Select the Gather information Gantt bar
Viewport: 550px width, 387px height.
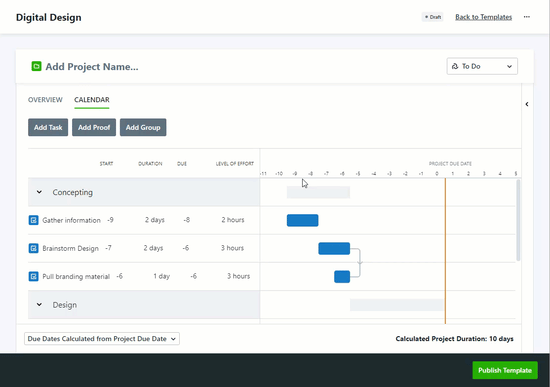pyautogui.click(x=303, y=220)
